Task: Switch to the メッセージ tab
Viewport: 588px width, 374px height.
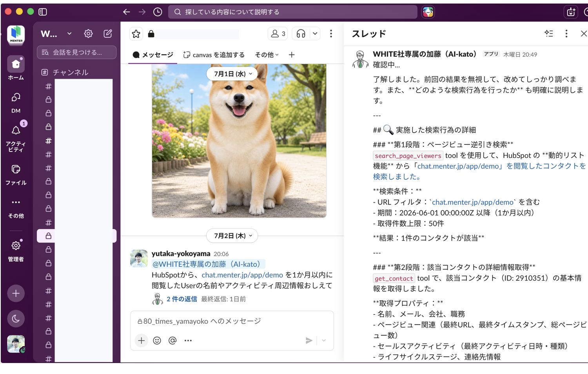Action: 153,55
